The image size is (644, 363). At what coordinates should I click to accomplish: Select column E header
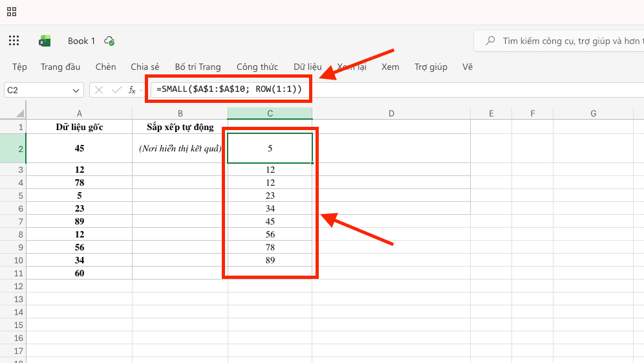point(491,113)
